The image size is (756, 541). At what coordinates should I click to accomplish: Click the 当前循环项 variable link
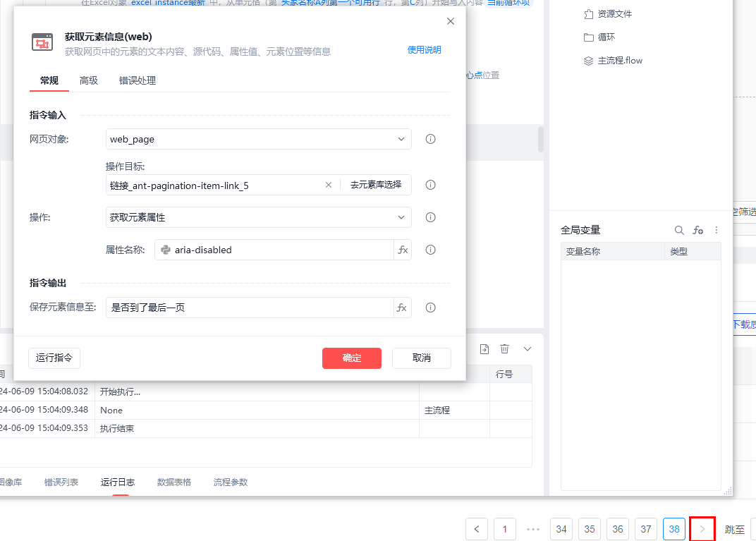pos(508,3)
